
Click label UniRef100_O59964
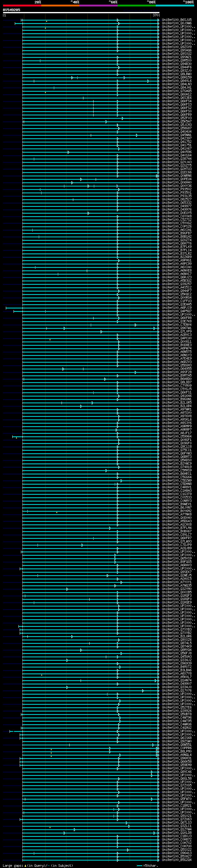point(177,436)
